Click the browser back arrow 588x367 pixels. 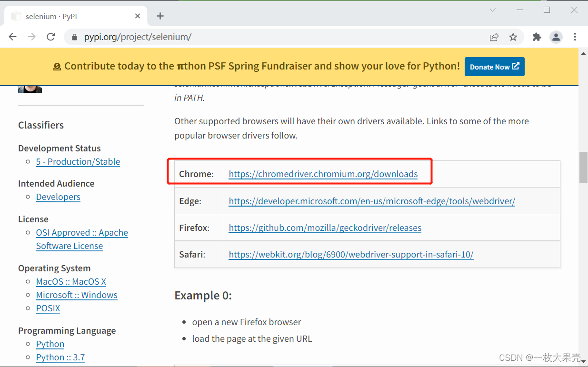tap(13, 37)
